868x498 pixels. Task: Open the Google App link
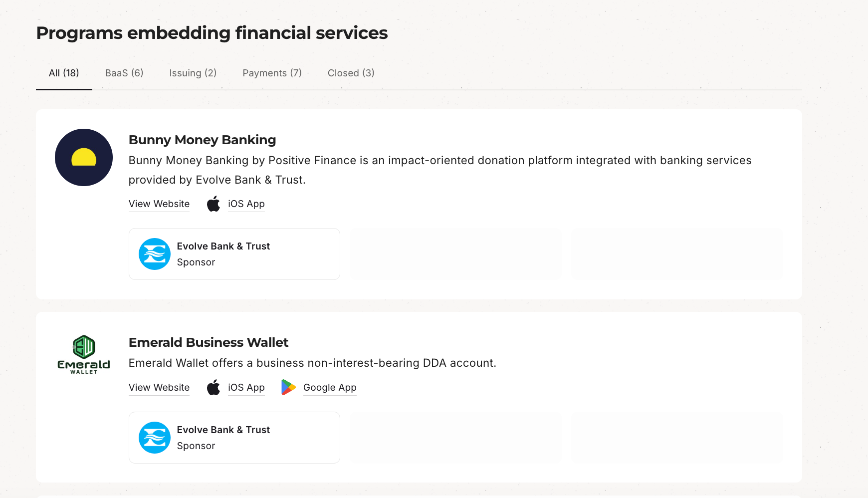click(x=330, y=387)
